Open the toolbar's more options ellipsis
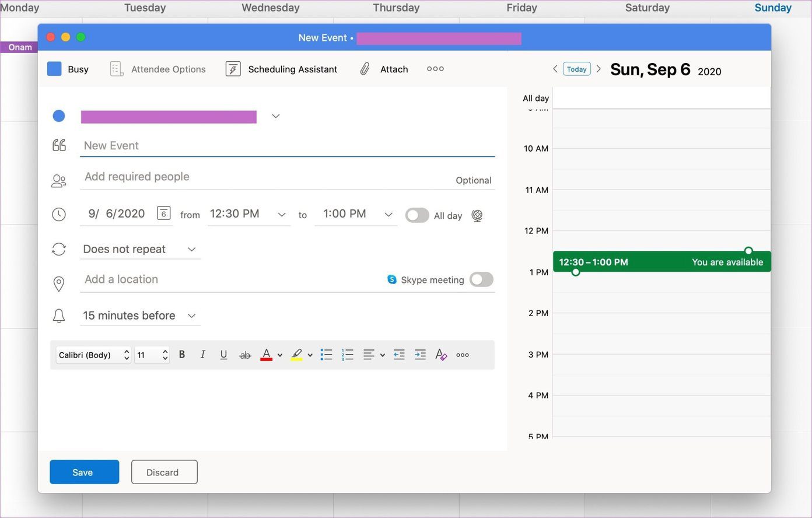The height and width of the screenshot is (518, 812). tap(435, 69)
